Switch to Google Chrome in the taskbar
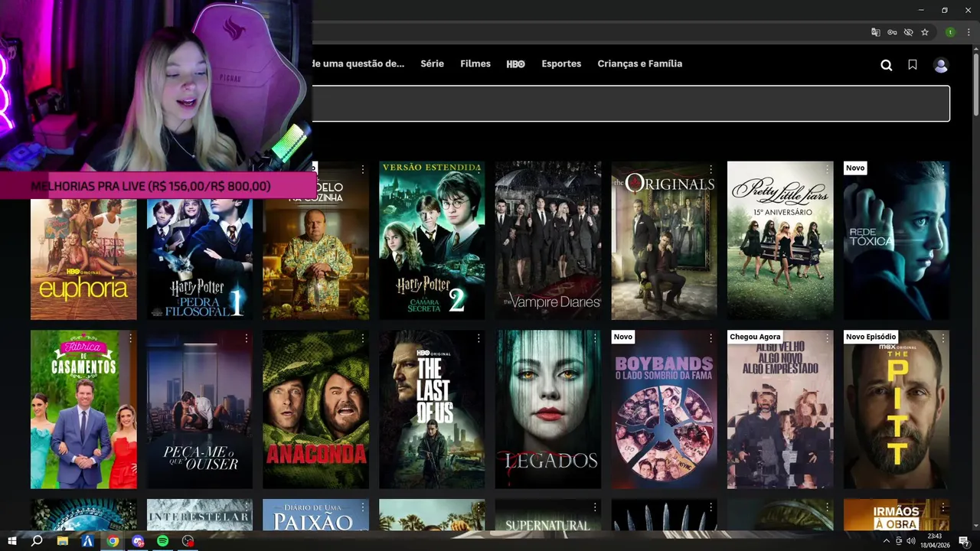 click(x=113, y=541)
